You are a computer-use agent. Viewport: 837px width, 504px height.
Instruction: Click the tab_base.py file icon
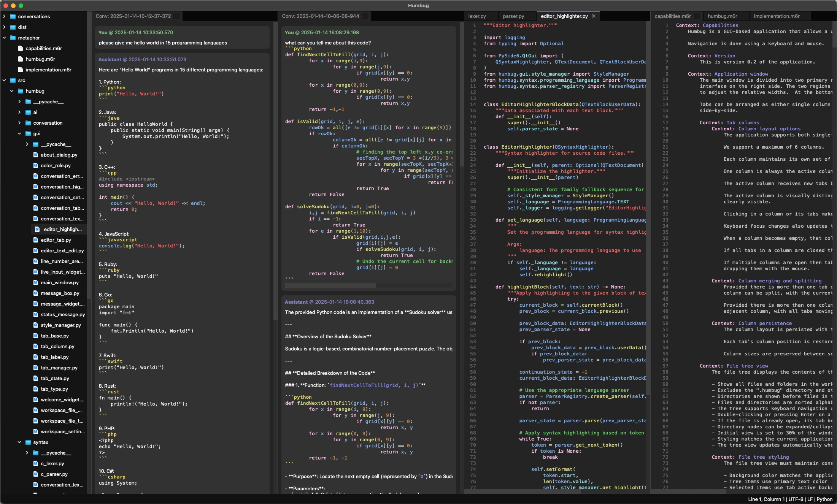[x=36, y=336]
